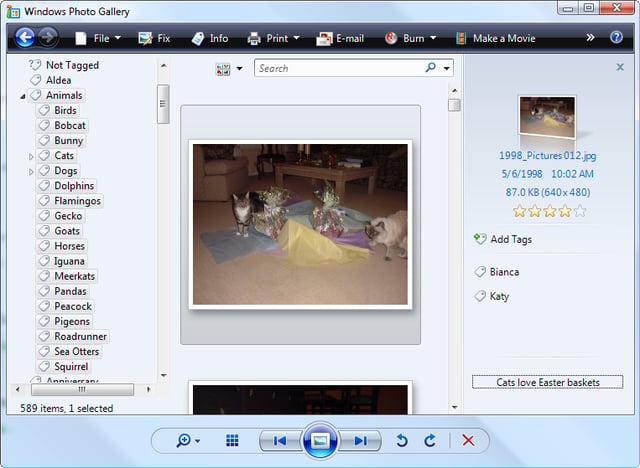Select the Bobcat tag
This screenshot has height=468, width=640.
62,125
